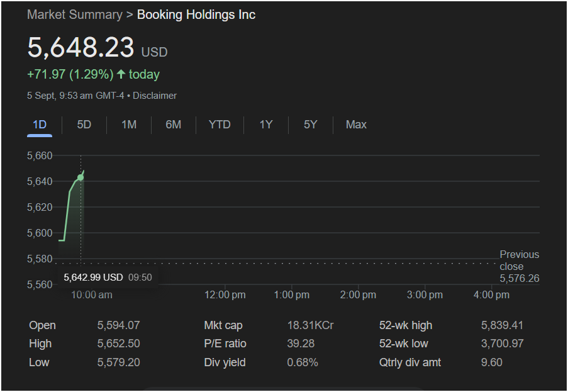This screenshot has width=568, height=392.
Task: Click the Mkt cap label
Action: 223,325
